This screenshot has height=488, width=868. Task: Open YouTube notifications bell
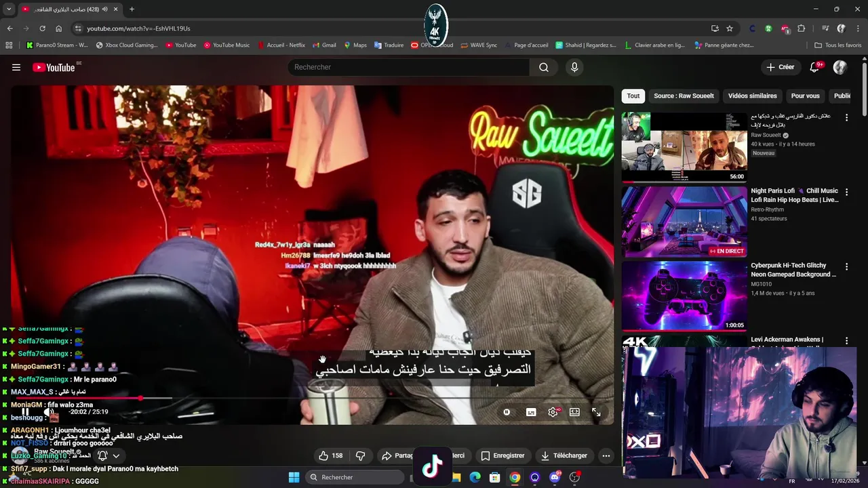[x=814, y=67]
